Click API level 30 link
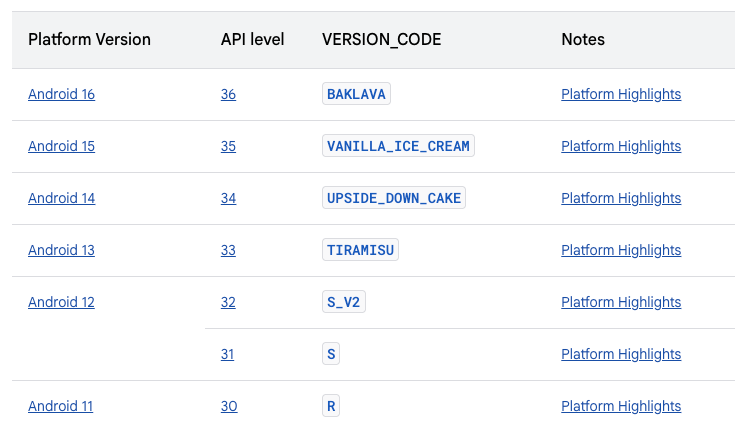Image resolution: width=735 pixels, height=423 pixels. (229, 406)
